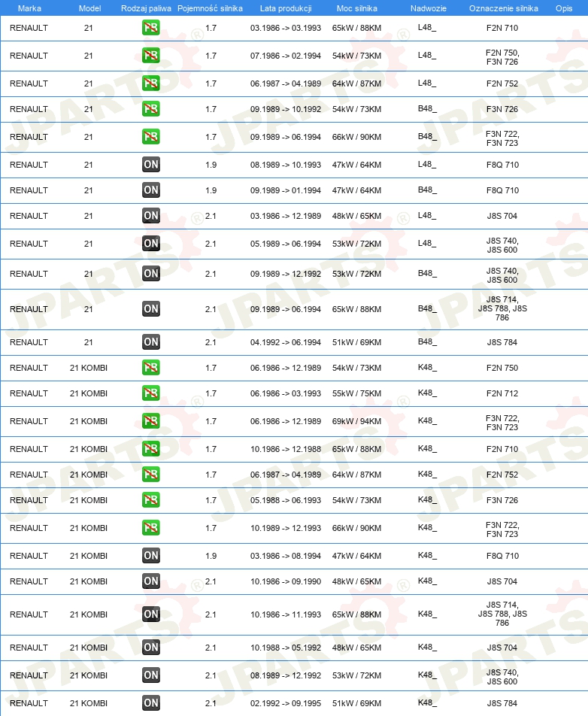The image size is (588, 716).
Task: Click date range 10.1986 -> 09.1990
Action: [285, 582]
